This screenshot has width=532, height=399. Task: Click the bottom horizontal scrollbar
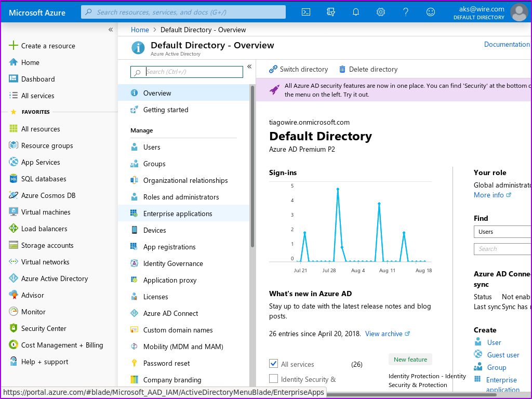411,395
